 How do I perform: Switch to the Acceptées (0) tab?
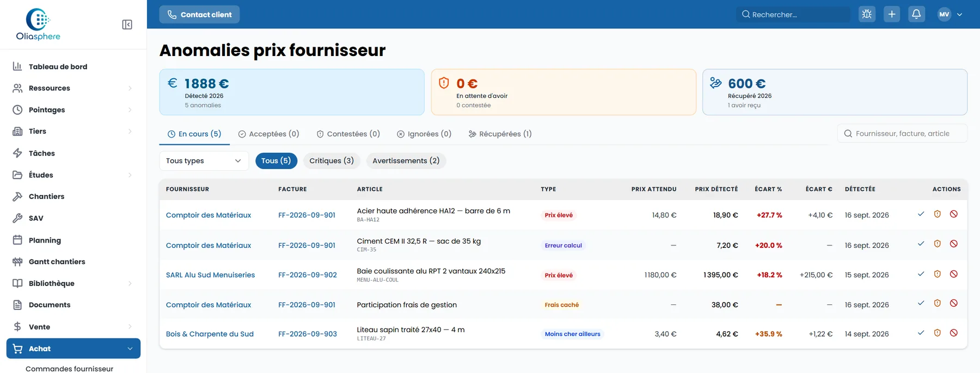pos(269,134)
